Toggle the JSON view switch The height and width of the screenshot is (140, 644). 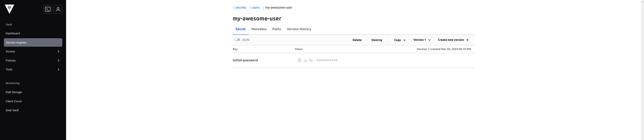237,40
